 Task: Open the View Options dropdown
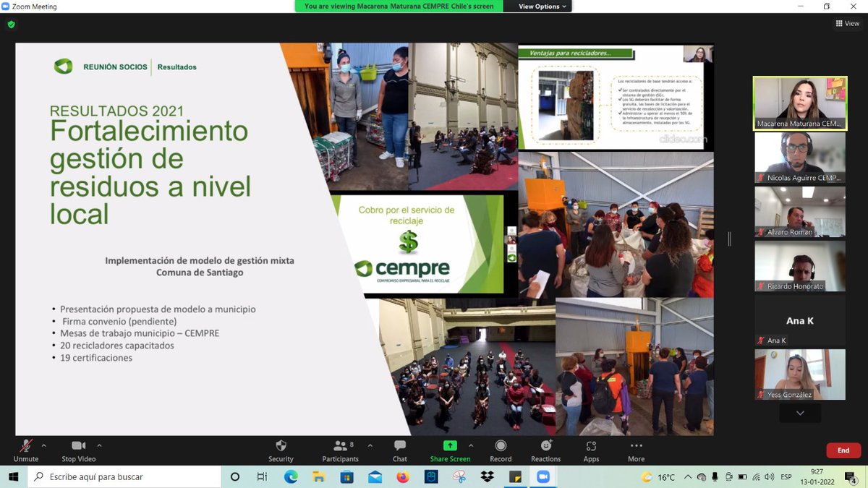(x=543, y=7)
